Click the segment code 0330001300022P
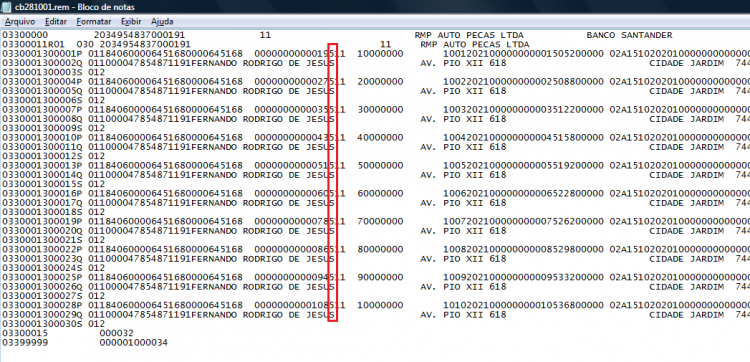This screenshot has height=362, width=750. [x=43, y=249]
